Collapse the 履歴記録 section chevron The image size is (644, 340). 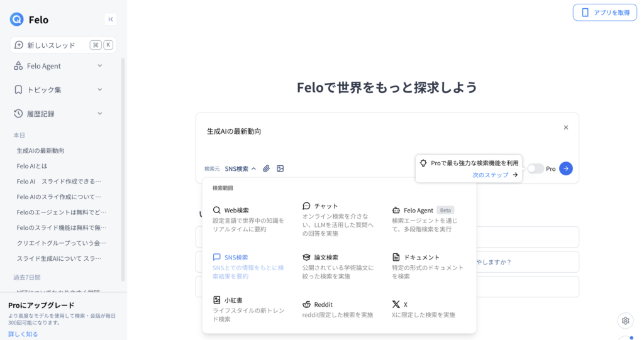100,114
